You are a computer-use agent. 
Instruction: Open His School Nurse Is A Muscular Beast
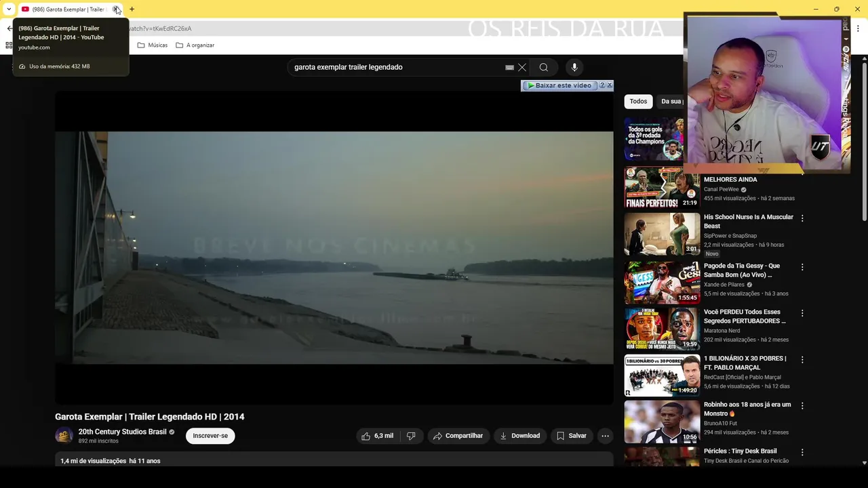(x=749, y=222)
